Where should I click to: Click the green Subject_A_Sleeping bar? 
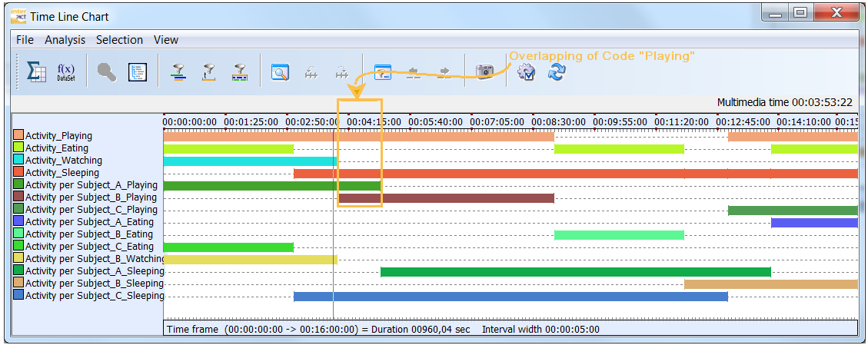(576, 271)
